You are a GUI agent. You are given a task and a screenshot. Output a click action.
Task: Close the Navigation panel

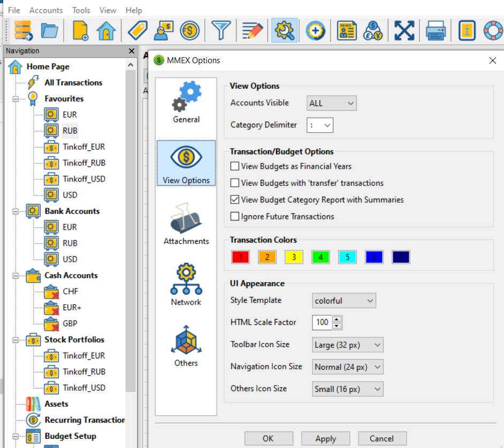[x=132, y=51]
